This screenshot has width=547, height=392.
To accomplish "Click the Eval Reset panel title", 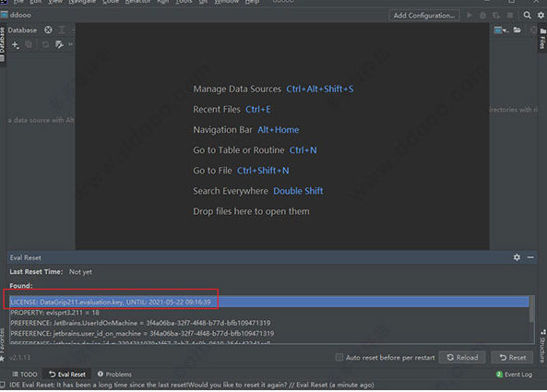I will (26, 257).
